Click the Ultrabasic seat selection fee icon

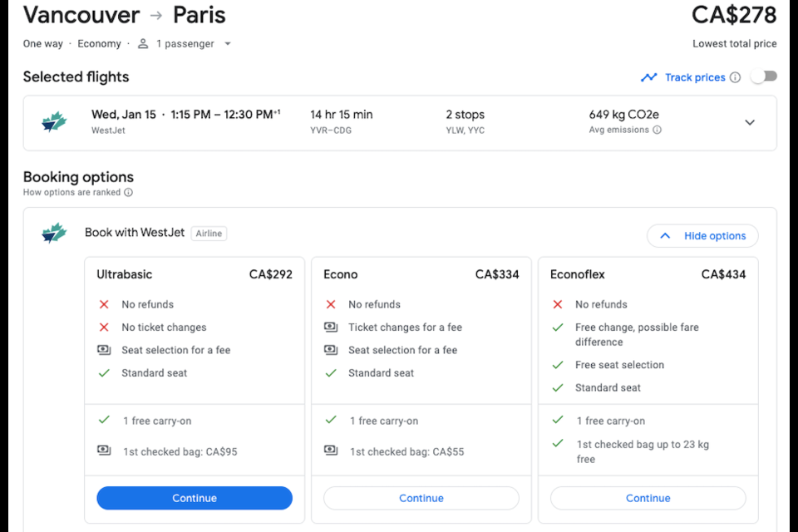point(104,350)
